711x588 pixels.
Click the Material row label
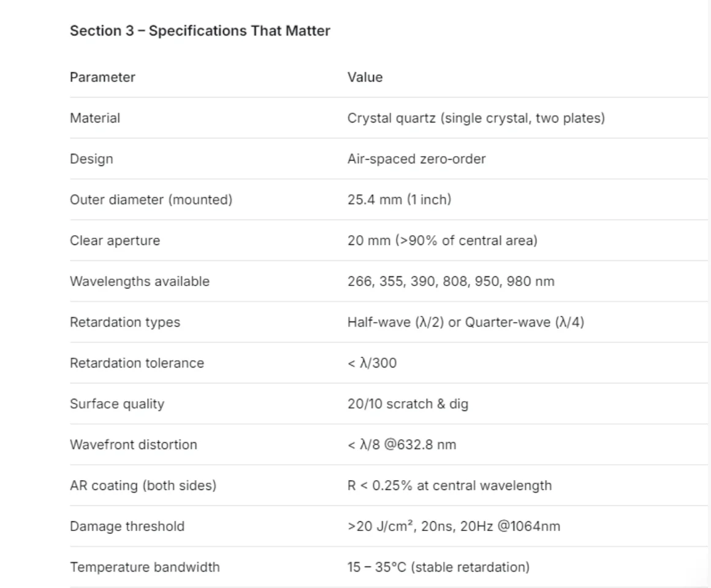click(x=95, y=118)
